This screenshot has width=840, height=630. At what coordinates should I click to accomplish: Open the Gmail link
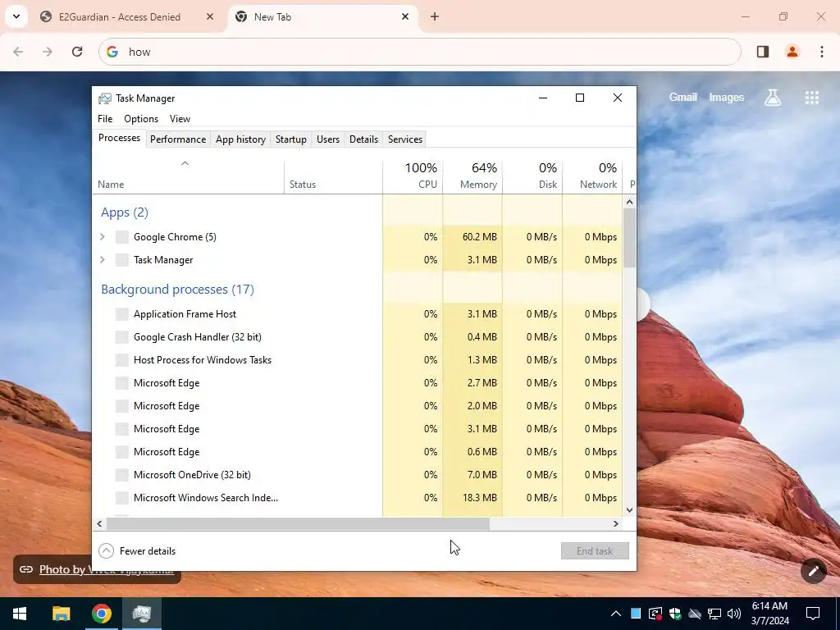coord(682,98)
